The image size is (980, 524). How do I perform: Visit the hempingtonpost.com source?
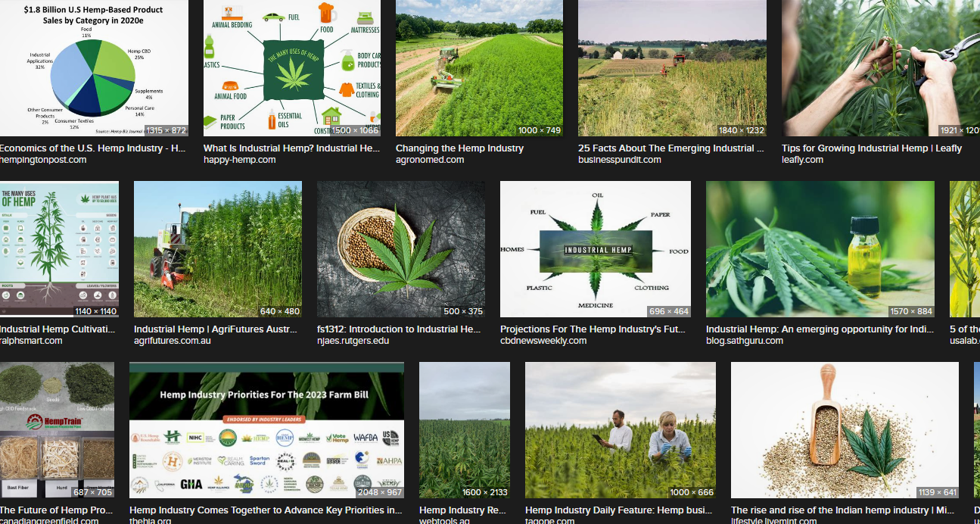pos(43,160)
